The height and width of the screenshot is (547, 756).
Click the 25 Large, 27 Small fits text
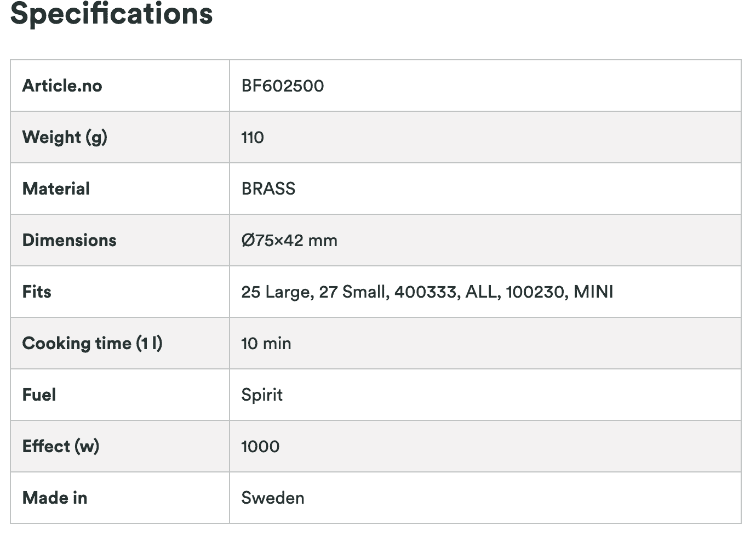[x=315, y=292]
